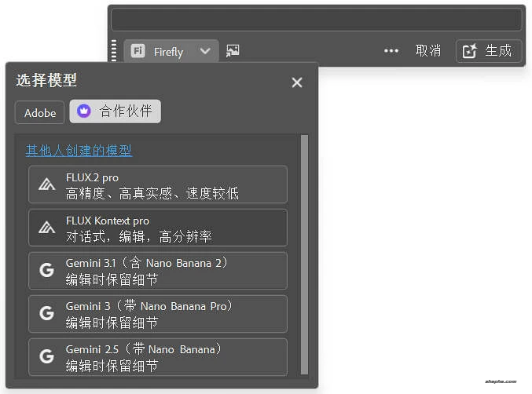Select the FLUX.2 pro model
The width and height of the screenshot is (532, 394).
(x=158, y=184)
